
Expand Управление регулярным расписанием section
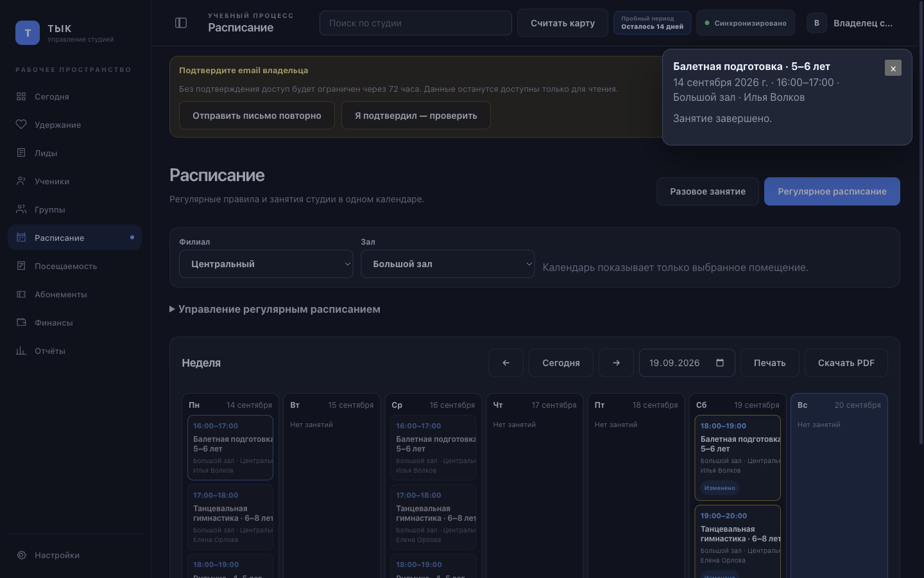coord(275,309)
